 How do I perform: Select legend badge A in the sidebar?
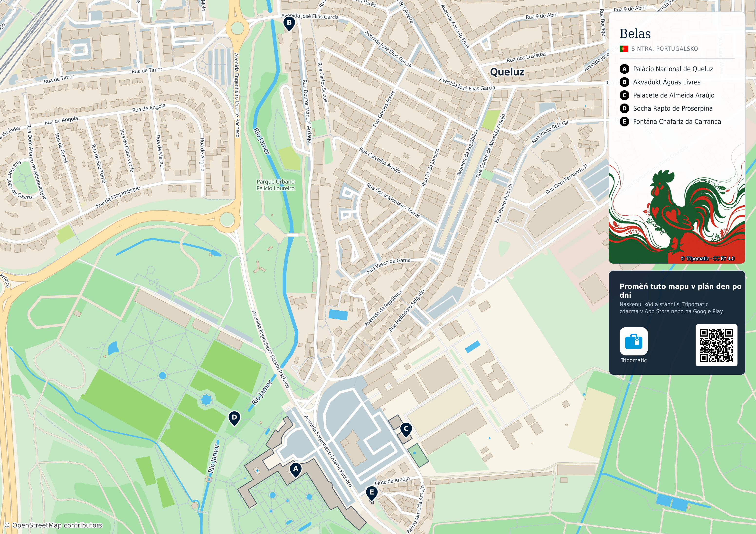[624, 69]
